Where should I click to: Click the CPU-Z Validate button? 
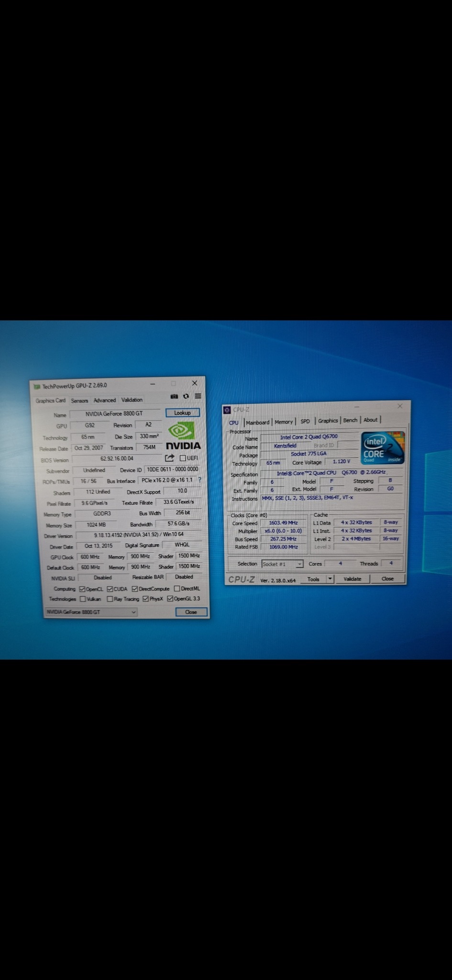(353, 579)
